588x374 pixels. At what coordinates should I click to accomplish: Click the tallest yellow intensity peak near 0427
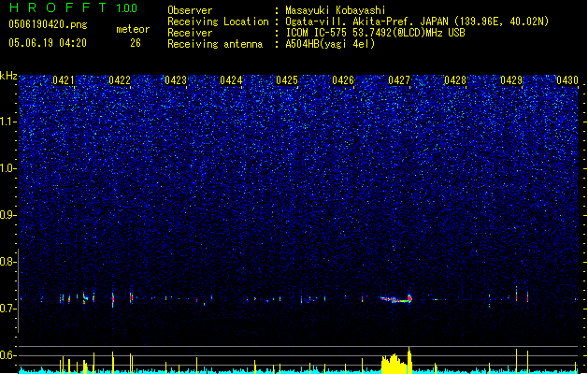click(x=409, y=360)
